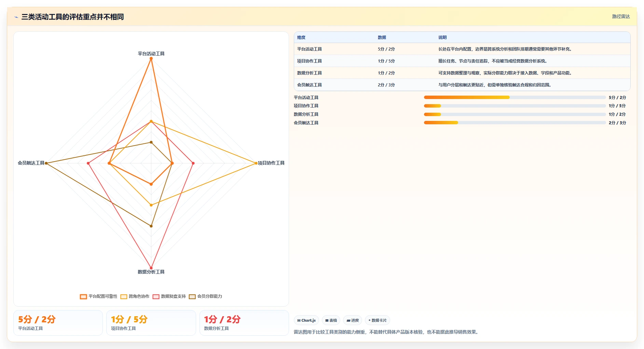Click the orange data point at radar top
The height and width of the screenshot is (349, 644).
151,58
